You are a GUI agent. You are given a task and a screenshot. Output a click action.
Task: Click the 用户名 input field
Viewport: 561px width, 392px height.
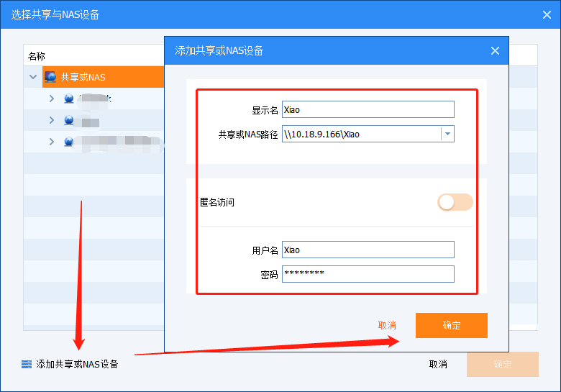pos(368,250)
